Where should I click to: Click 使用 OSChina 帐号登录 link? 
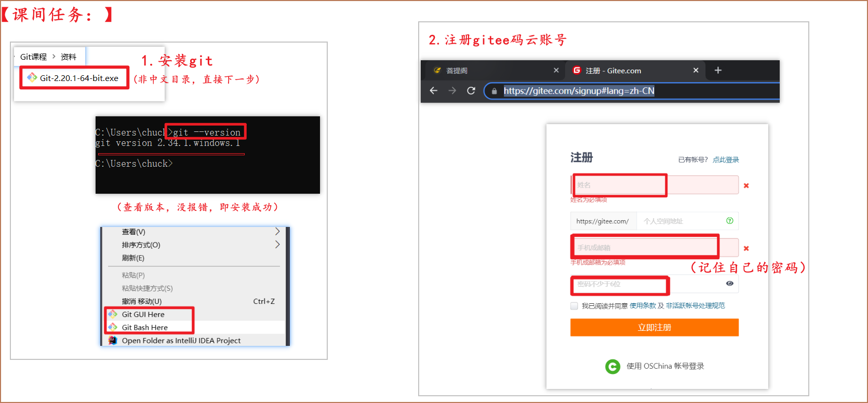(665, 366)
